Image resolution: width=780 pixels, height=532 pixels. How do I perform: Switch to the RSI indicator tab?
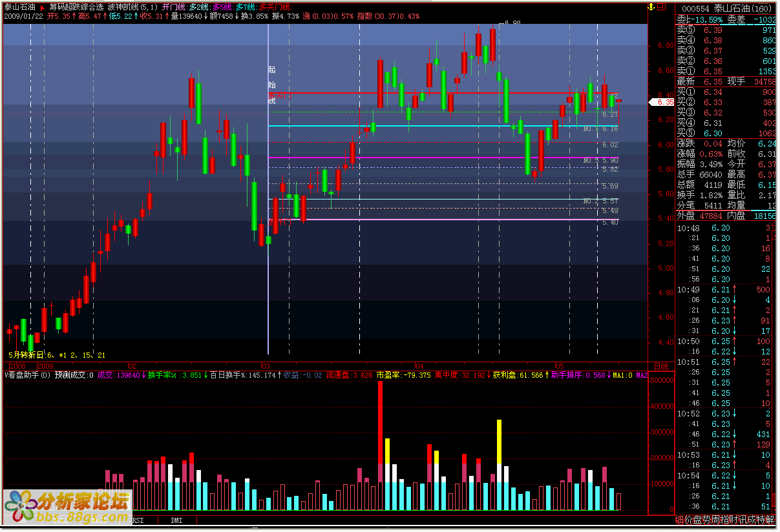(138, 520)
